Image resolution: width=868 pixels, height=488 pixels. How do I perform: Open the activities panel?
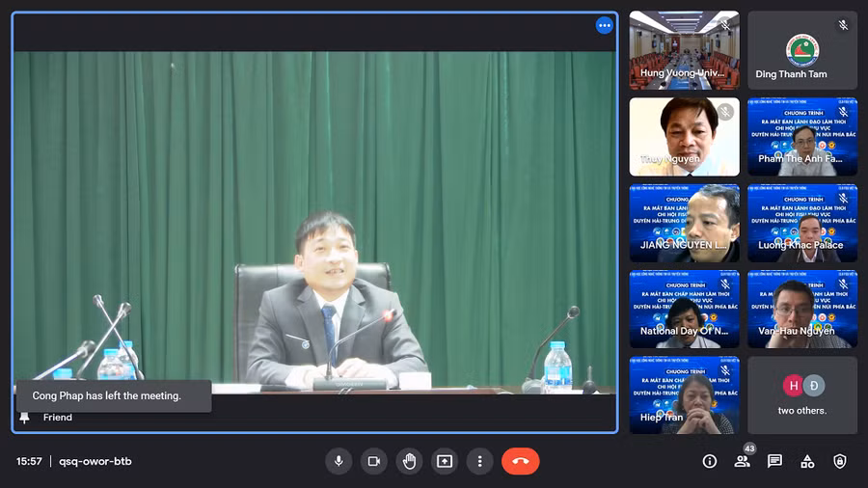point(807,461)
